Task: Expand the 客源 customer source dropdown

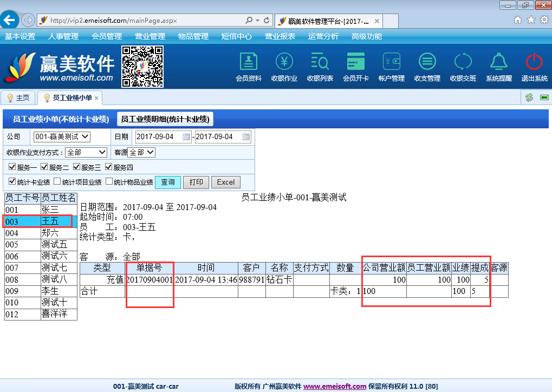Action: (x=141, y=153)
